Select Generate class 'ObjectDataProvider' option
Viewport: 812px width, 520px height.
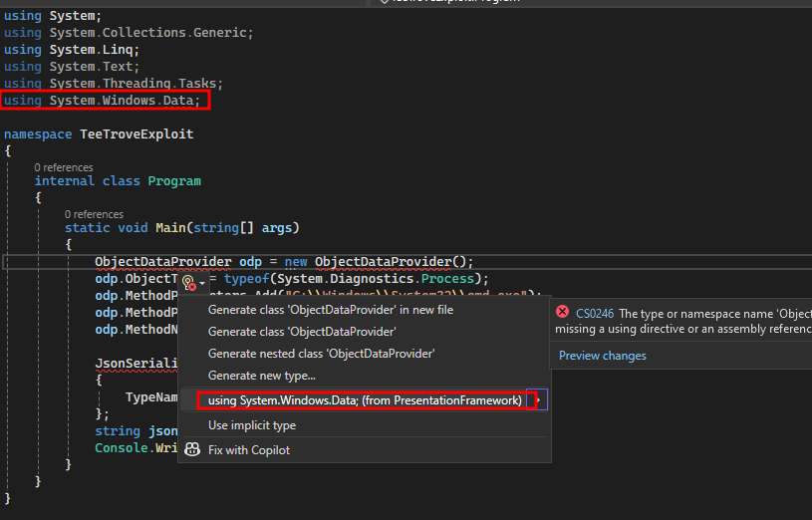(301, 332)
